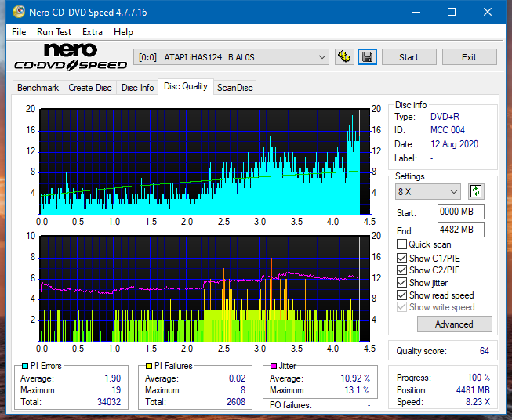This screenshot has width=512, height=420.
Task: Click the Jitter maximum 13.1 % value
Action: point(358,390)
